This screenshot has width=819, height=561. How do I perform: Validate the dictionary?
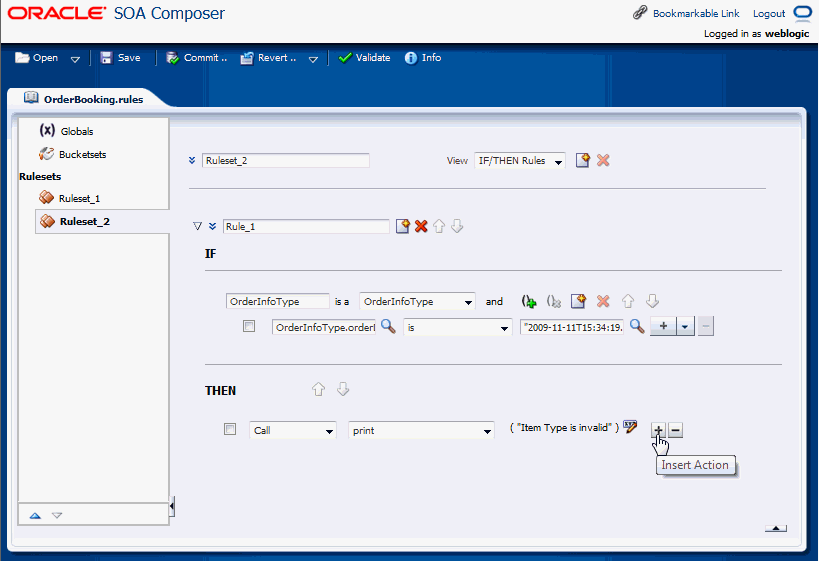(x=365, y=58)
